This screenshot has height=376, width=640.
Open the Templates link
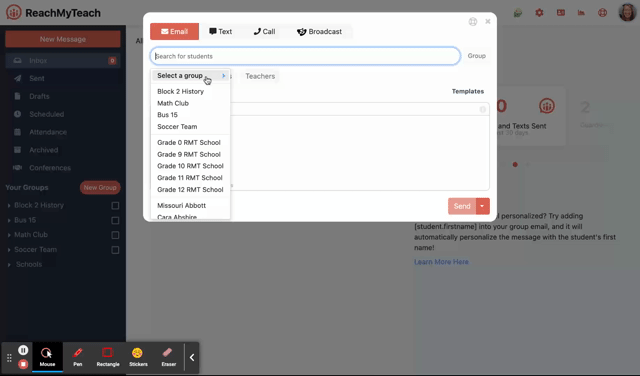click(x=468, y=91)
